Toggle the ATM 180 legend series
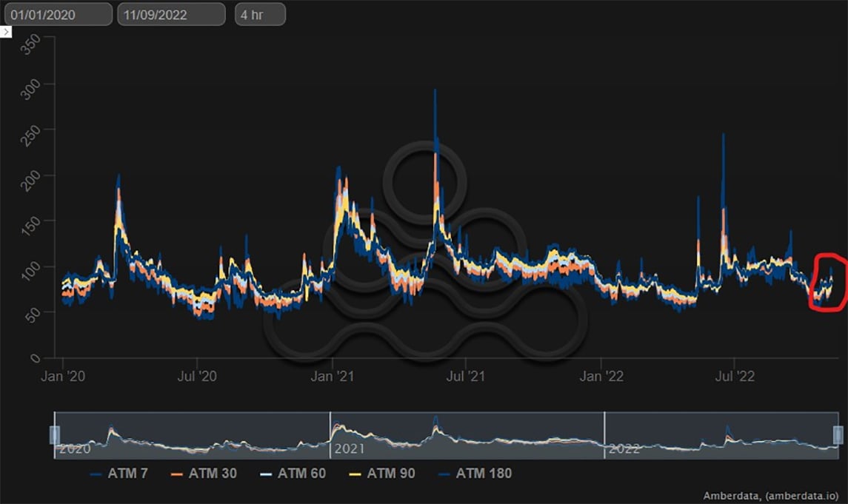The height and width of the screenshot is (504, 848). pos(475,473)
